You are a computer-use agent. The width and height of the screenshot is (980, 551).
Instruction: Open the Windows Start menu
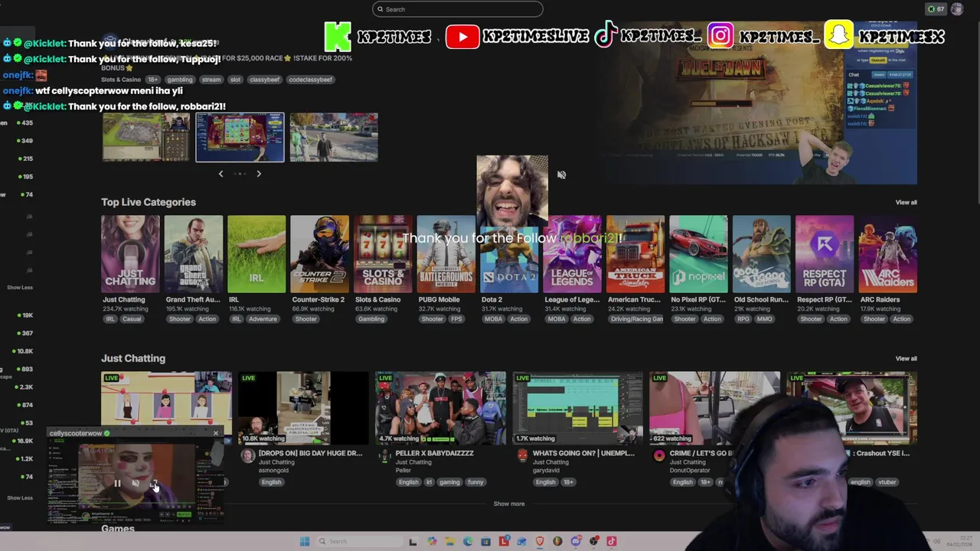click(305, 541)
